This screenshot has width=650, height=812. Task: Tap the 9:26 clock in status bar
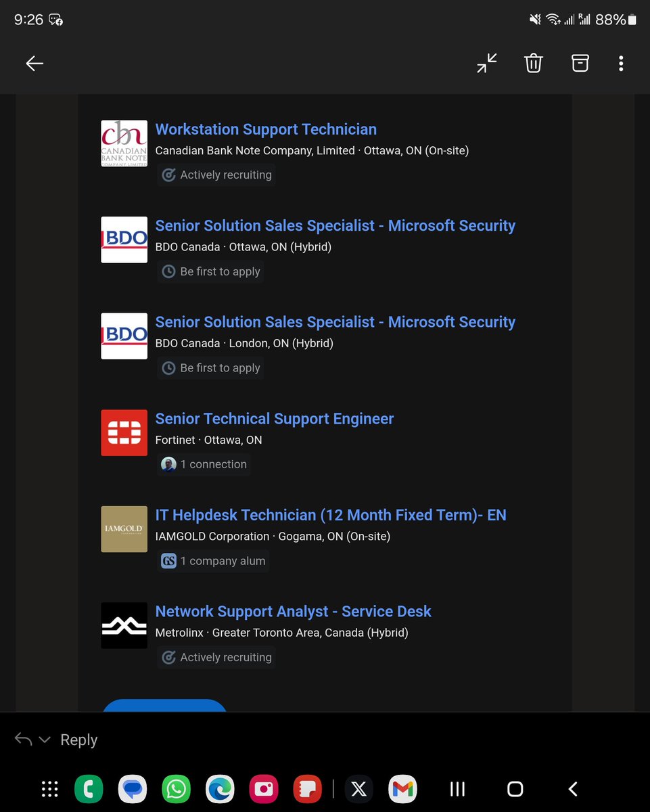click(28, 20)
